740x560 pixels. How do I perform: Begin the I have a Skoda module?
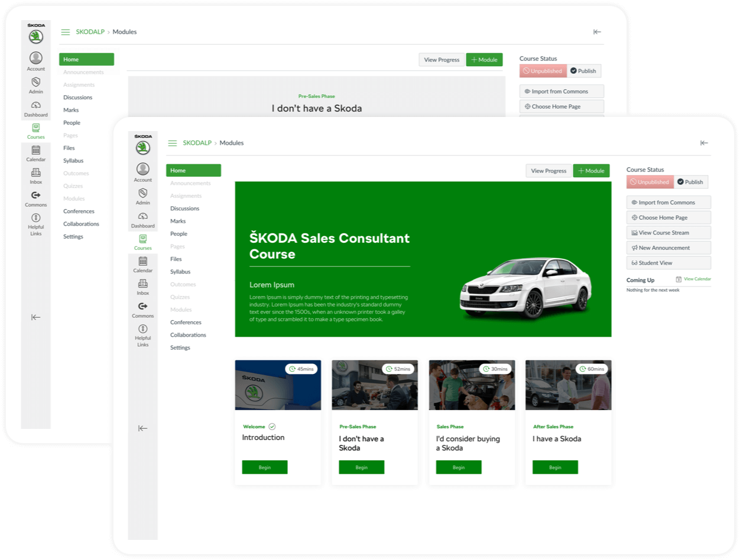(x=555, y=467)
